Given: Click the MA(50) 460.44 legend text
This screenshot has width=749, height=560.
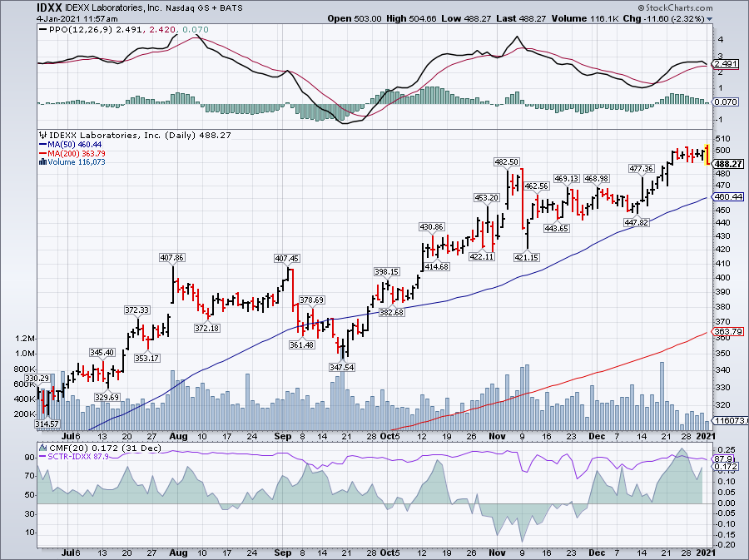Looking at the screenshot, I should [75, 145].
